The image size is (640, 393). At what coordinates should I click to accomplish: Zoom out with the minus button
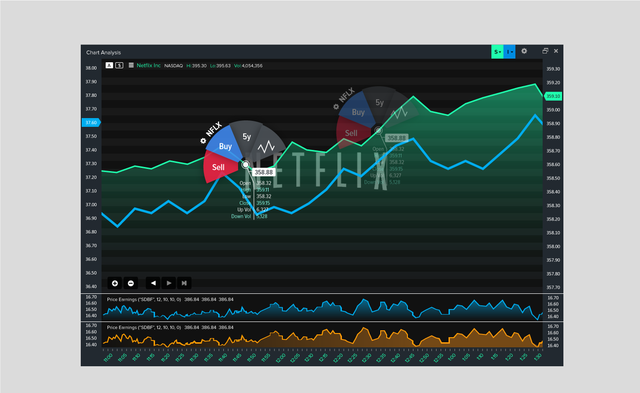131,283
